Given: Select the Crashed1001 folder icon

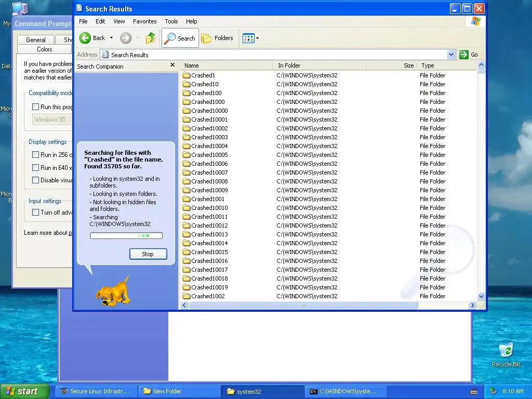Looking at the screenshot, I should [x=187, y=199].
